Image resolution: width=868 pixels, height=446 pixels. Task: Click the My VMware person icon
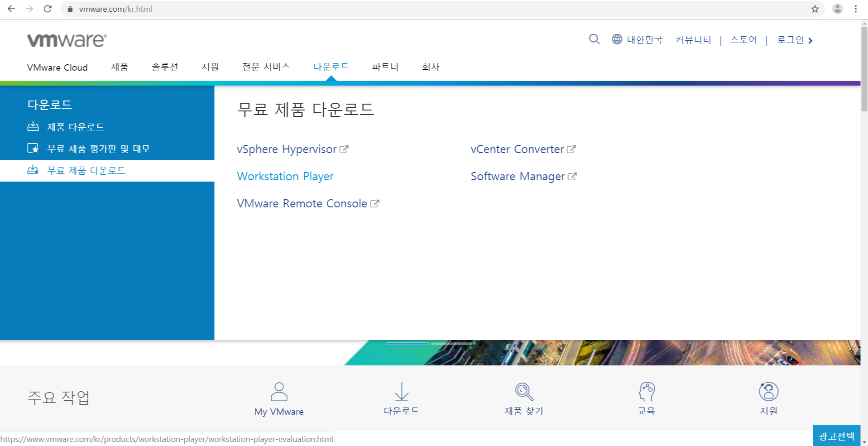279,392
